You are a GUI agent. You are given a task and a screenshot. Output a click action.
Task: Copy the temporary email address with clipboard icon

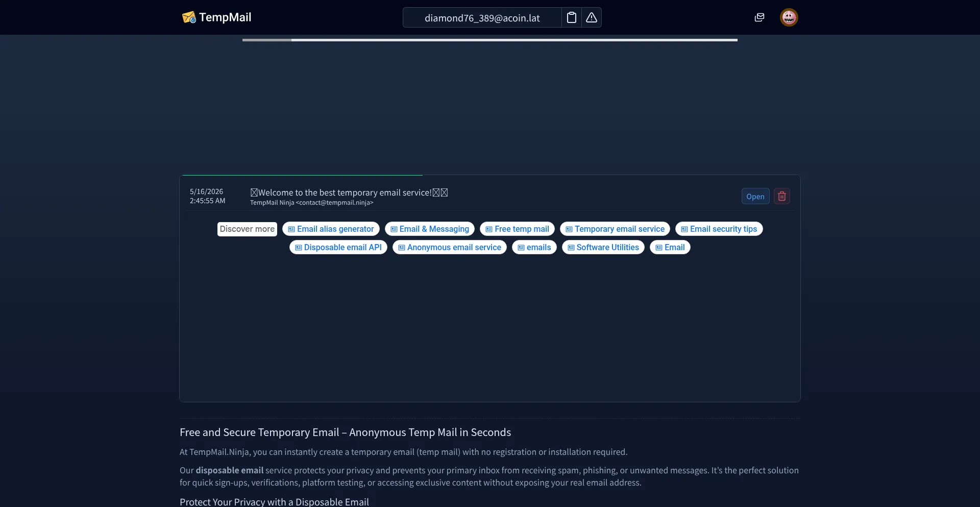coord(572,17)
